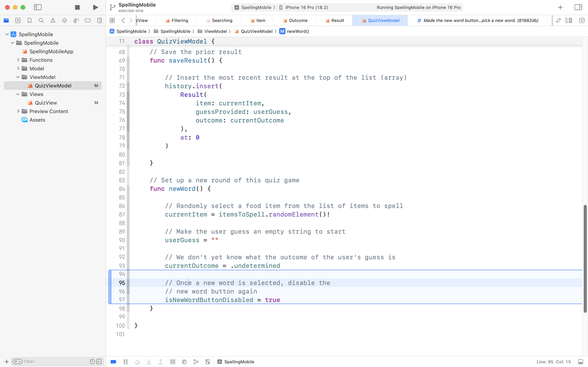Deactivate breakpoints with blue tag toggle
588x367 pixels.
coord(113,362)
